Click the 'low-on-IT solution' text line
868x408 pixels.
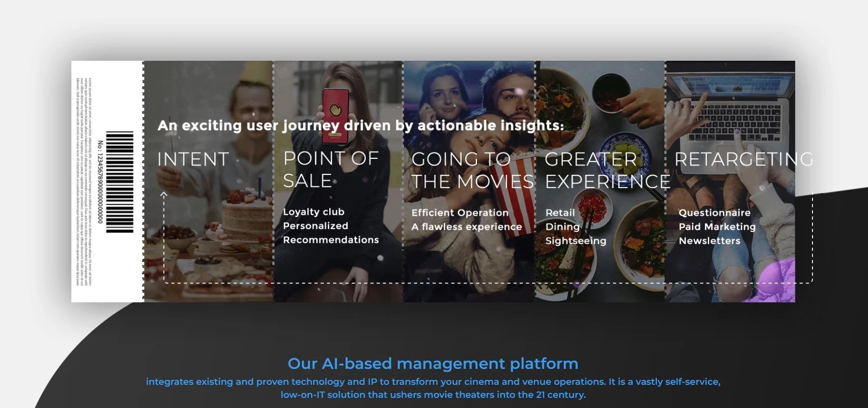point(433,395)
